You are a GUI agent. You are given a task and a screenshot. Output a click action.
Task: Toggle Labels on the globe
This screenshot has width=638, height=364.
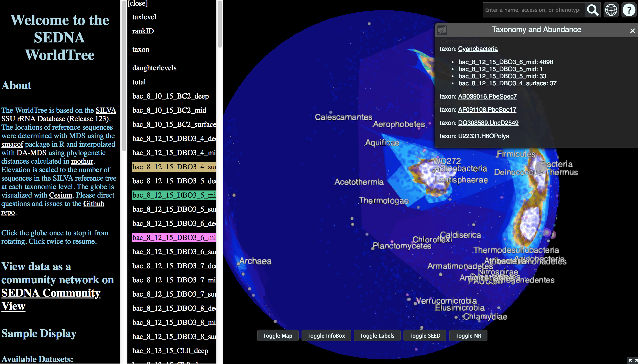[x=377, y=335]
